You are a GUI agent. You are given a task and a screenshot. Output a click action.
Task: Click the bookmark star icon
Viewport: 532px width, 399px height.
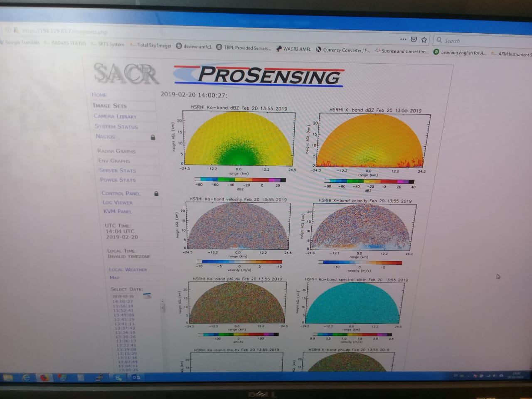(424, 40)
